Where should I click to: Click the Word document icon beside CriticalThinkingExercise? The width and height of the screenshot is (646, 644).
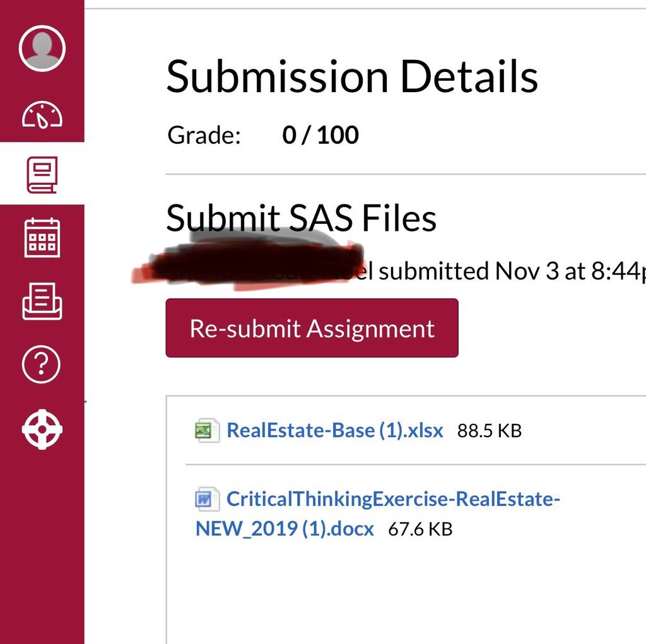pyautogui.click(x=207, y=499)
